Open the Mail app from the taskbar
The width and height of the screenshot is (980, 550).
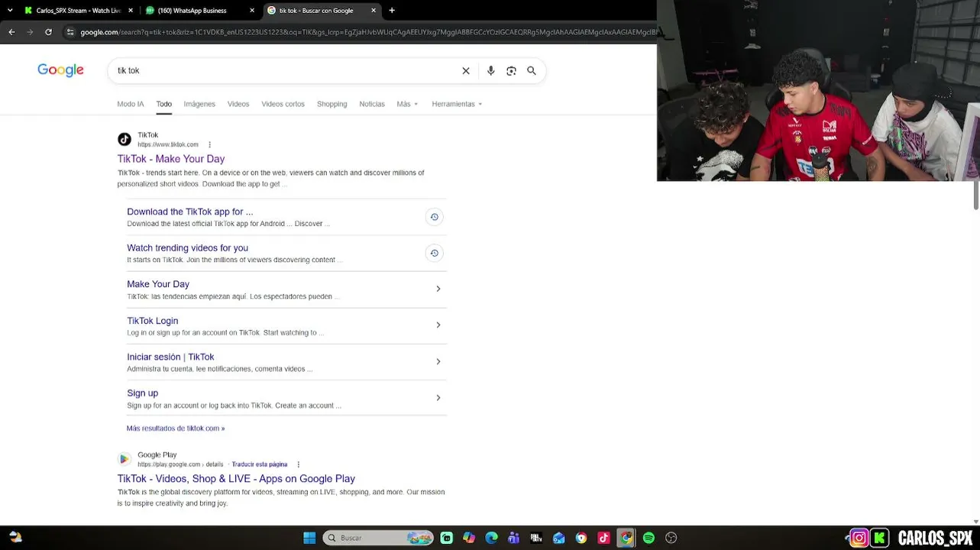pos(558,538)
